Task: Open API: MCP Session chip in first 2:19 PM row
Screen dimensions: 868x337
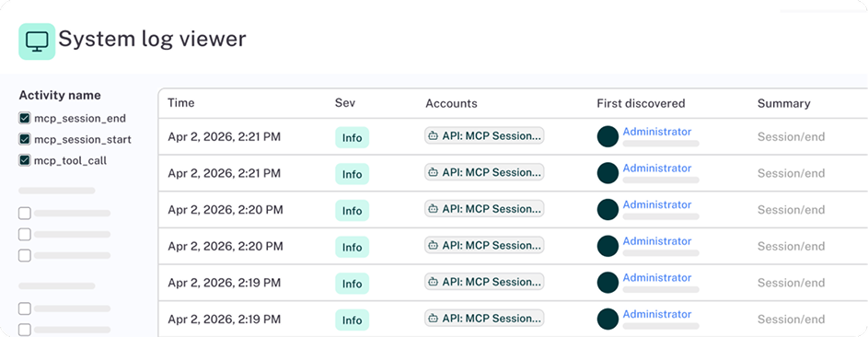Action: coord(484,282)
